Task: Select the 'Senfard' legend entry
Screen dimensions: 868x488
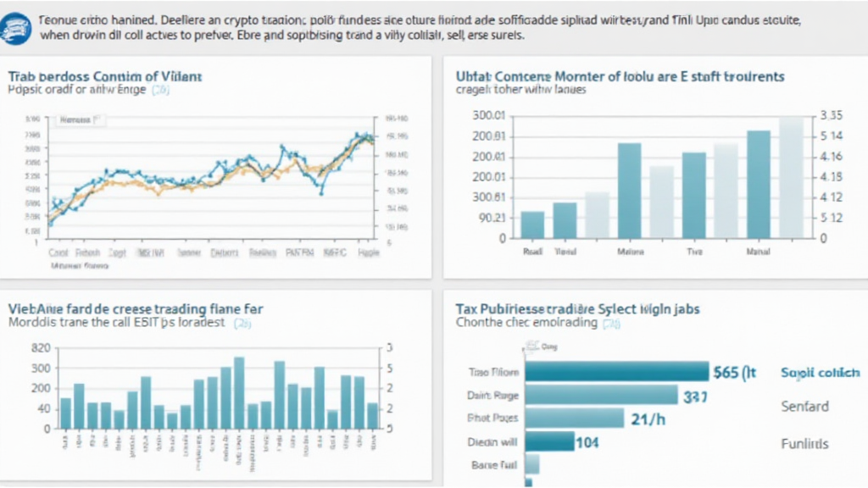Action: click(x=804, y=407)
